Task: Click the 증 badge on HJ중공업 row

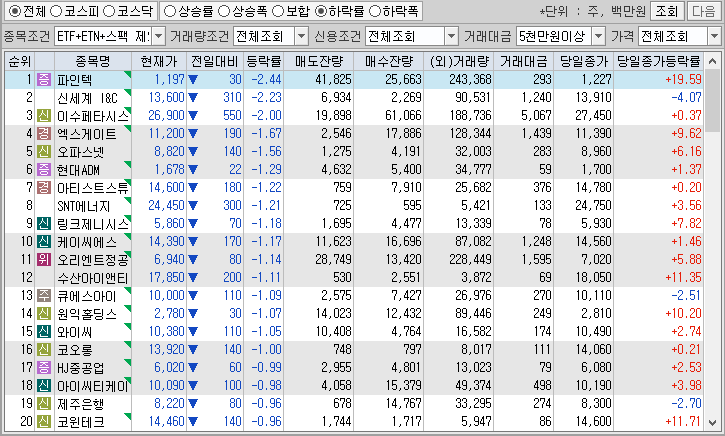Action: tap(44, 368)
